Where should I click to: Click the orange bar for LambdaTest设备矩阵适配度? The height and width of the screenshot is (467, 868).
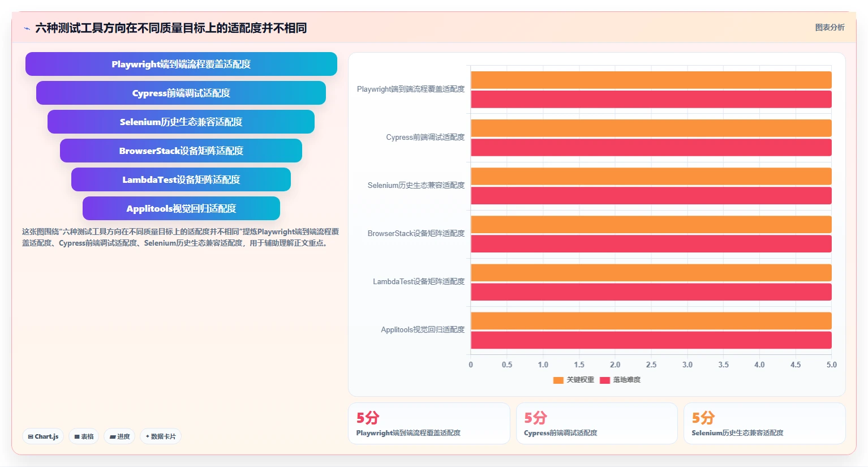[x=651, y=272]
